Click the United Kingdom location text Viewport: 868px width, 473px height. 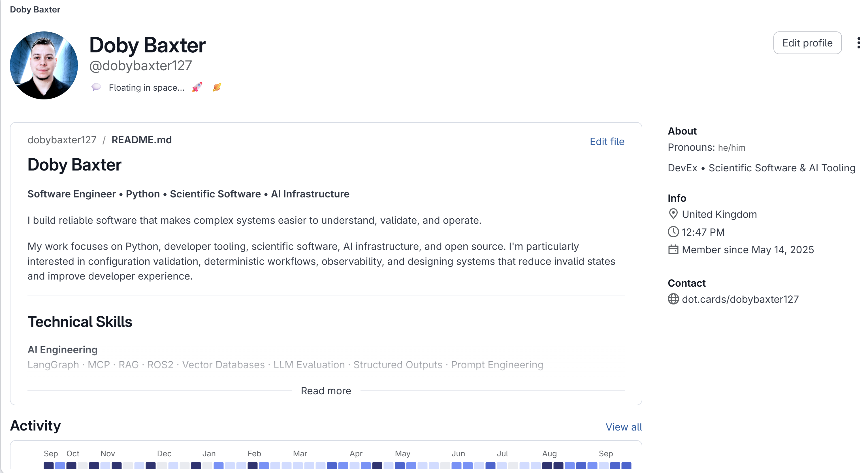[x=719, y=214]
